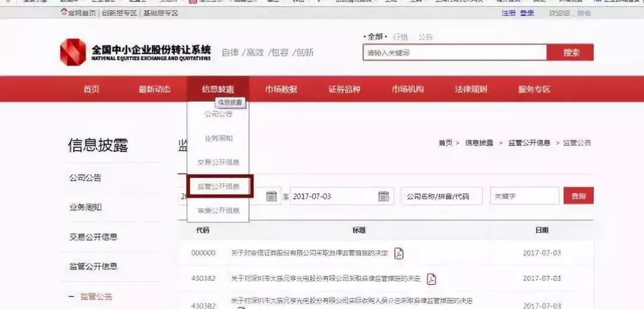The width and height of the screenshot is (644, 309).
Task: Select 监管公告 in the left sidebar
Action: [96, 296]
